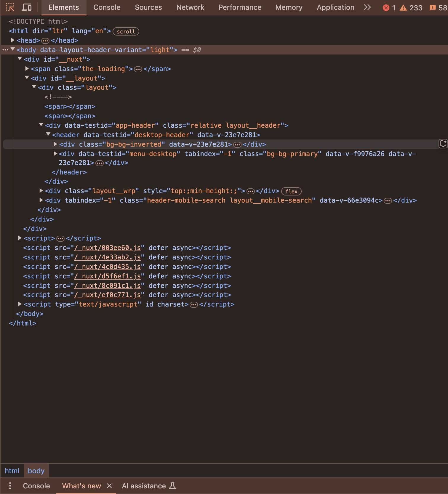
Task: Select the <!DOCTYPE html> line
Action: 38,21
